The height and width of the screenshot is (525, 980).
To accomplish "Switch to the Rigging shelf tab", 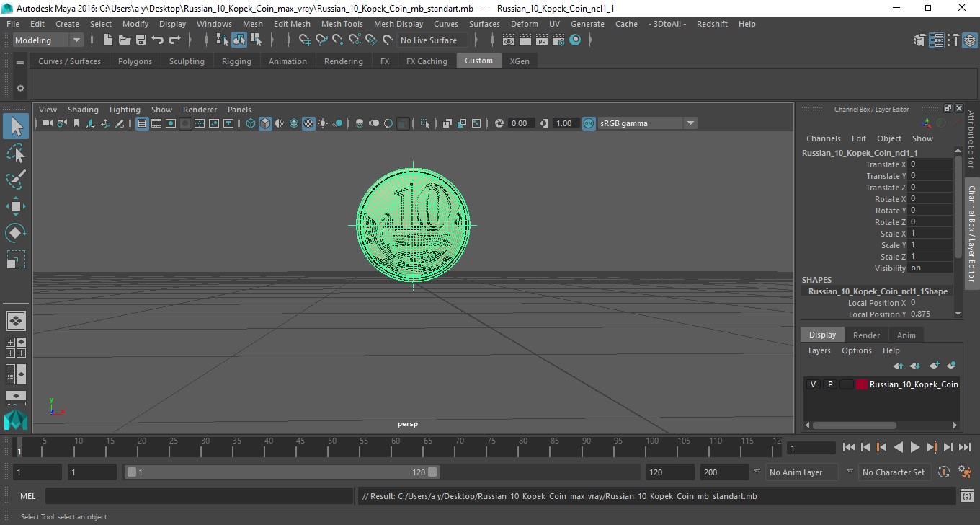I will [236, 61].
